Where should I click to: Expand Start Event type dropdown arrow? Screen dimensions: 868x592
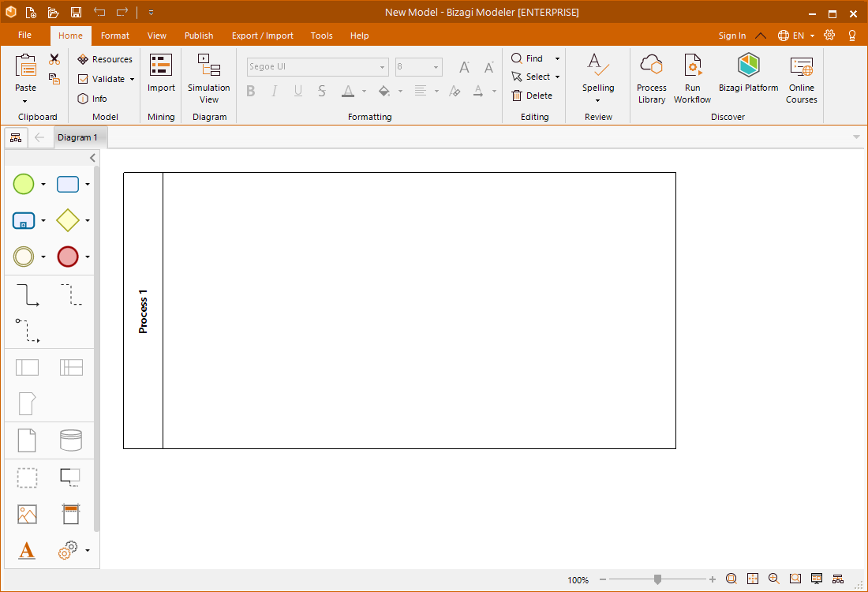43,184
